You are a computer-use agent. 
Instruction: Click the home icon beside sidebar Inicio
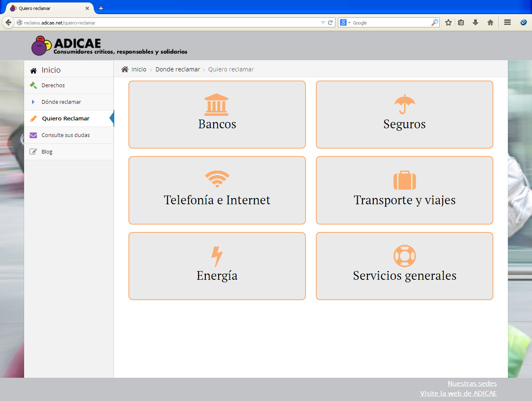point(33,71)
